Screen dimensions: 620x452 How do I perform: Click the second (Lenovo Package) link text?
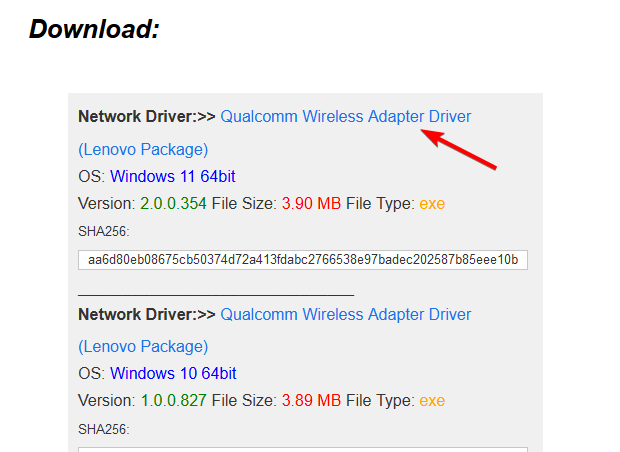(x=143, y=346)
